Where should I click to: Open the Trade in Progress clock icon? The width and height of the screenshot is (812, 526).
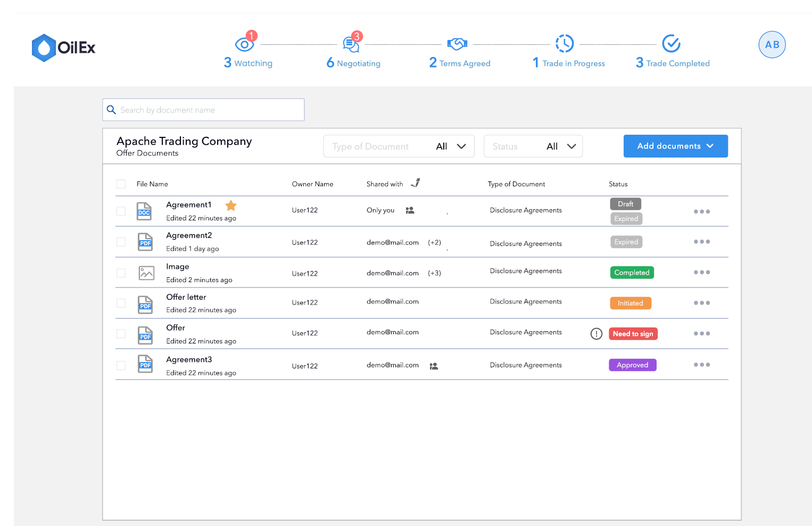click(x=565, y=44)
